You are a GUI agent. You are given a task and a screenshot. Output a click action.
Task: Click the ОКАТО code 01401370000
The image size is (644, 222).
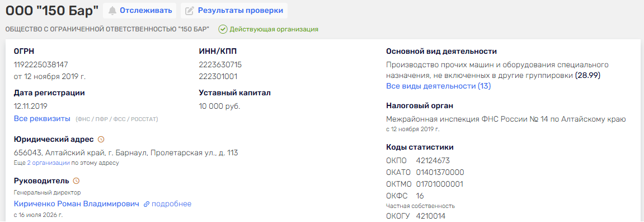(440, 172)
